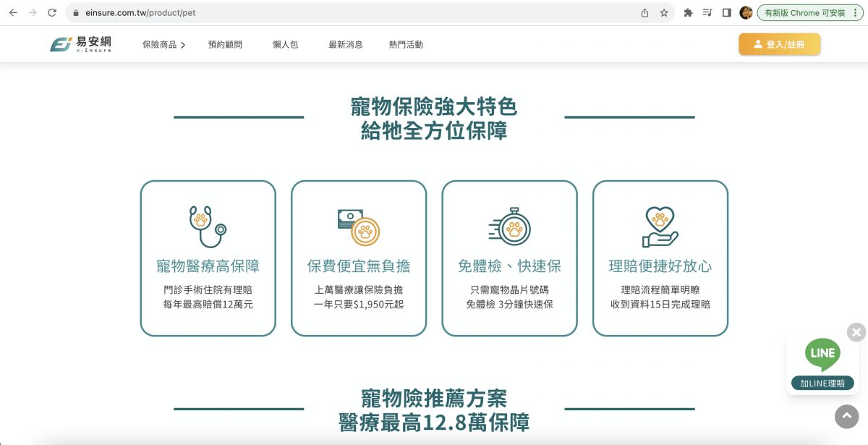Open the 懶人包 menu item

(x=284, y=44)
